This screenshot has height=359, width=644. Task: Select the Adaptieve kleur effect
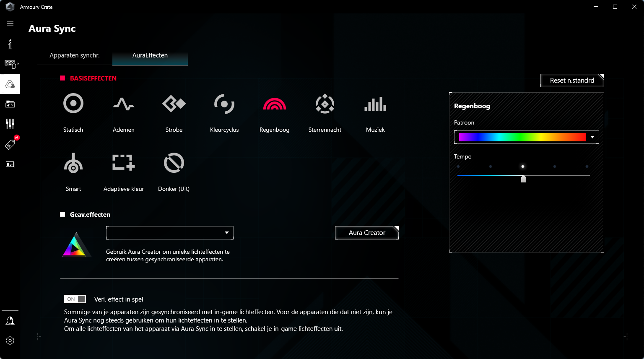(124, 163)
